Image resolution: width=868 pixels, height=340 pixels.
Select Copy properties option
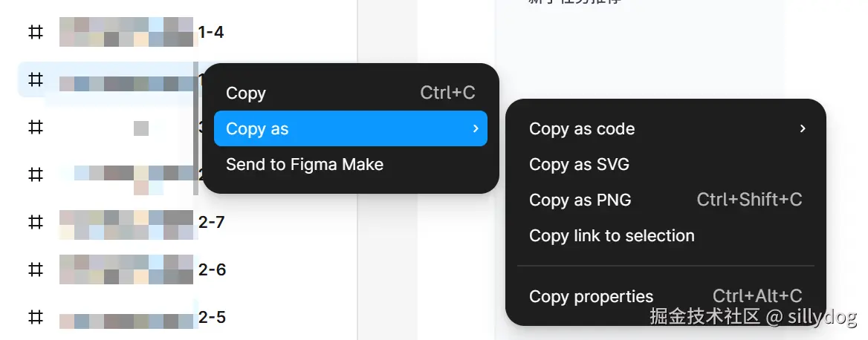click(591, 296)
